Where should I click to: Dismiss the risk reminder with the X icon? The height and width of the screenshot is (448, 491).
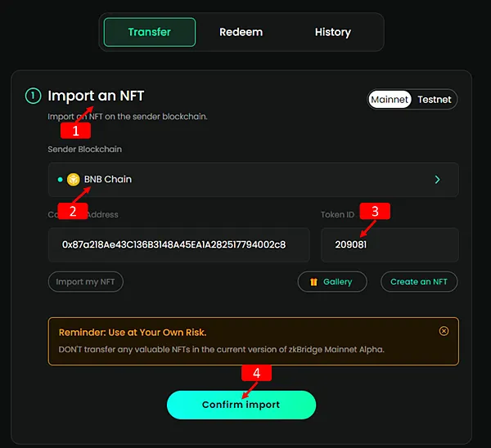tap(444, 331)
